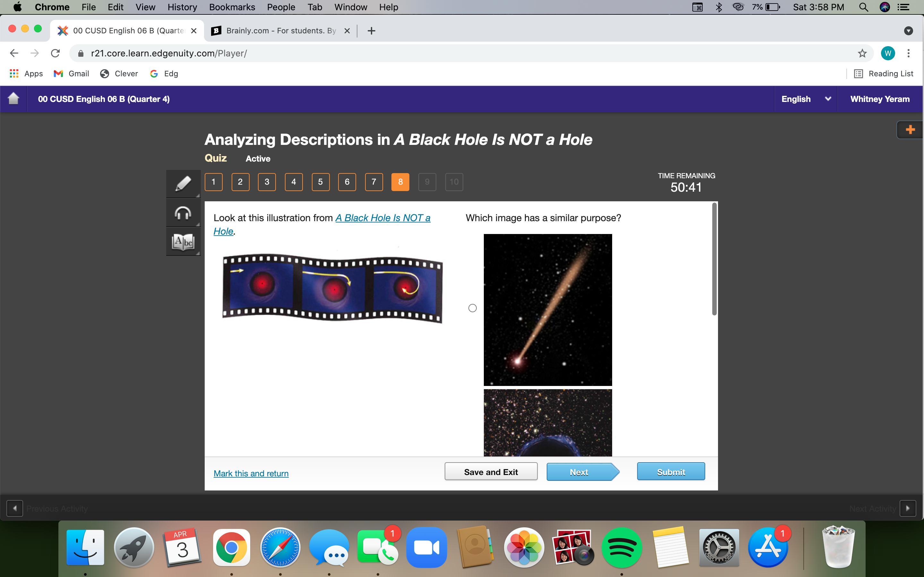The image size is (924, 577).
Task: Expand the tab search down arrow
Action: [x=908, y=31]
